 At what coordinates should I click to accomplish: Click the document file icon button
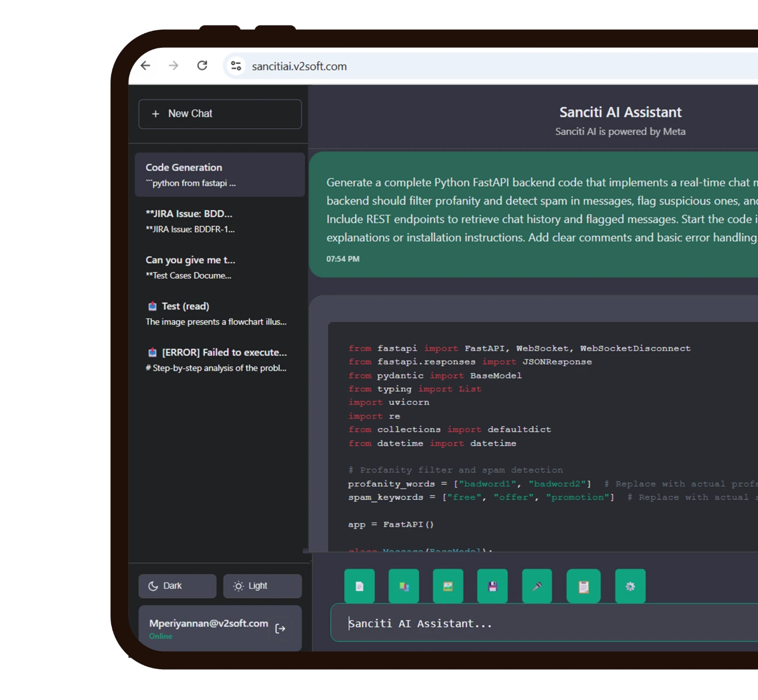(359, 586)
